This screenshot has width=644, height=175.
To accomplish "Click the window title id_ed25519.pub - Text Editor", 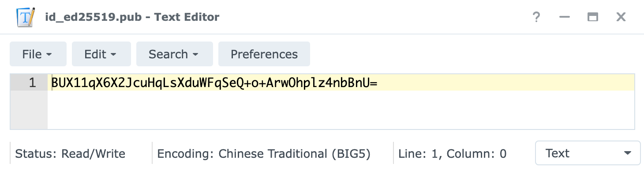I will (132, 17).
